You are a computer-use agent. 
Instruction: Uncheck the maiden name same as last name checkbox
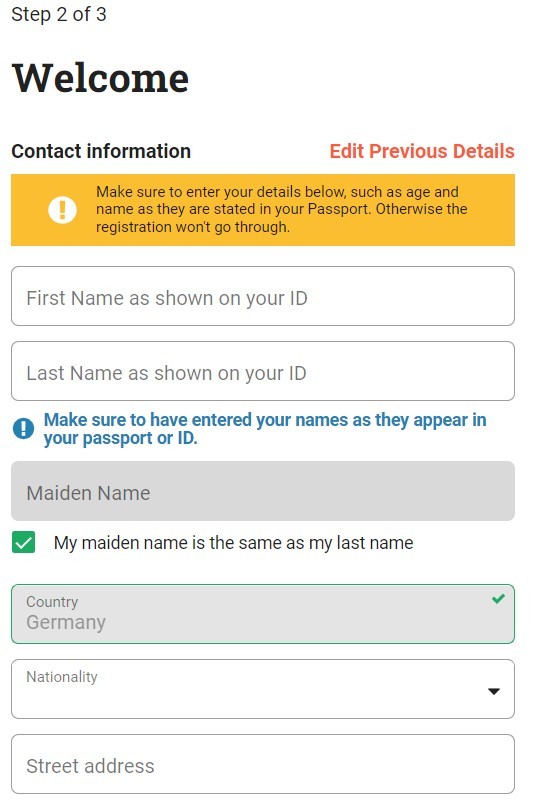(x=24, y=542)
